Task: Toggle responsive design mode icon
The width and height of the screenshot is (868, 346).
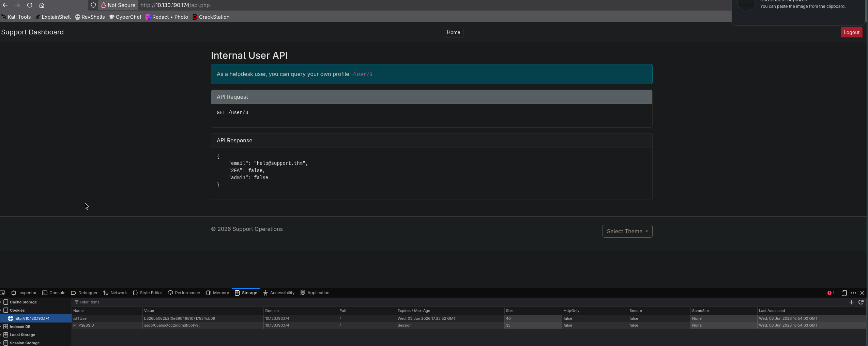Action: tap(844, 293)
